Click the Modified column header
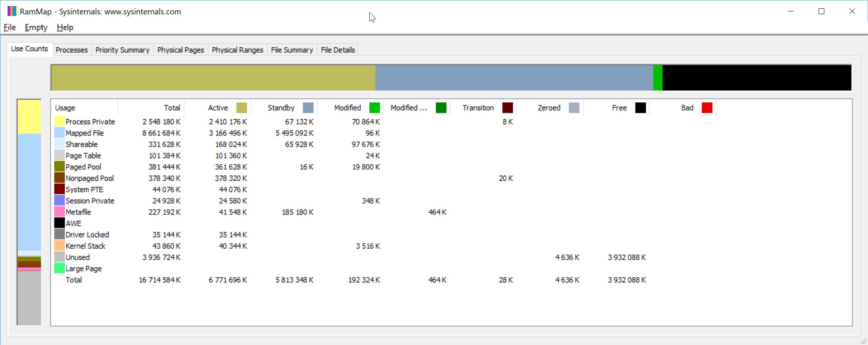868x345 pixels. coord(350,108)
